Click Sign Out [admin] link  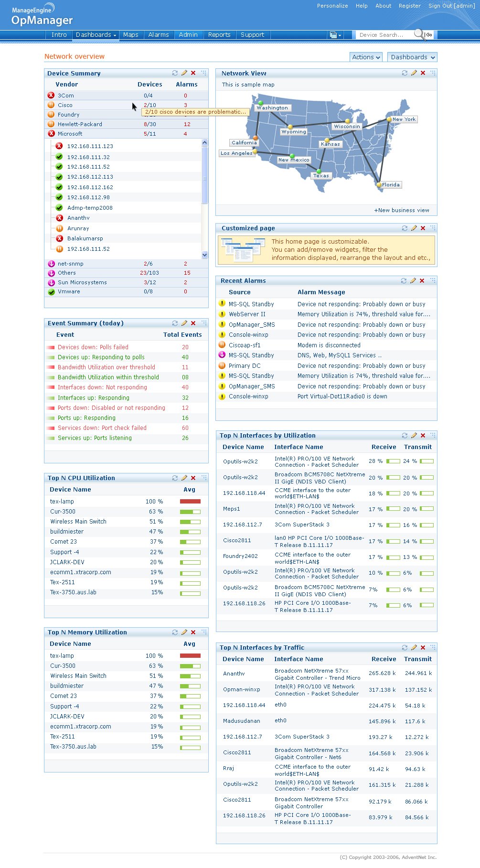[x=451, y=6]
